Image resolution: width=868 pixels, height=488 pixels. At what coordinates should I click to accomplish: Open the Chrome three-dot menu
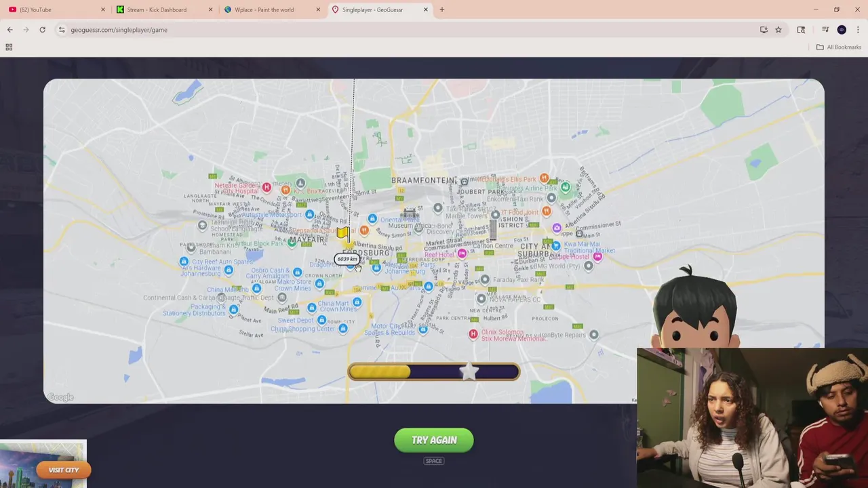(x=858, y=30)
